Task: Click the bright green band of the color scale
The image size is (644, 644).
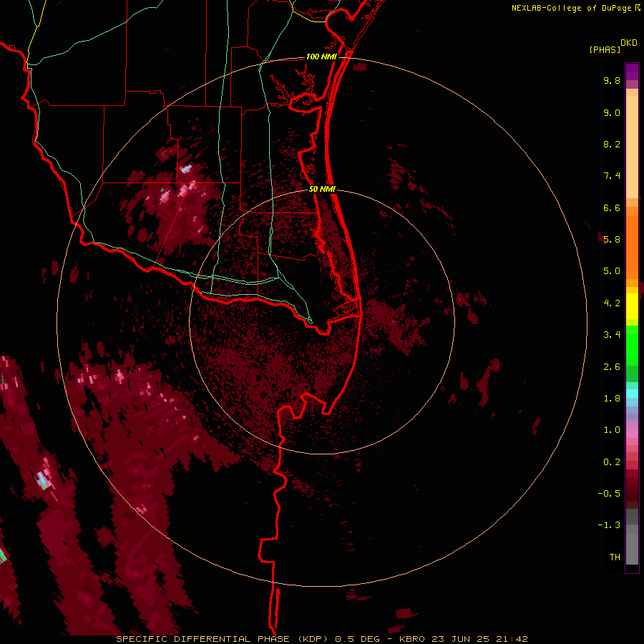Action: point(632,346)
